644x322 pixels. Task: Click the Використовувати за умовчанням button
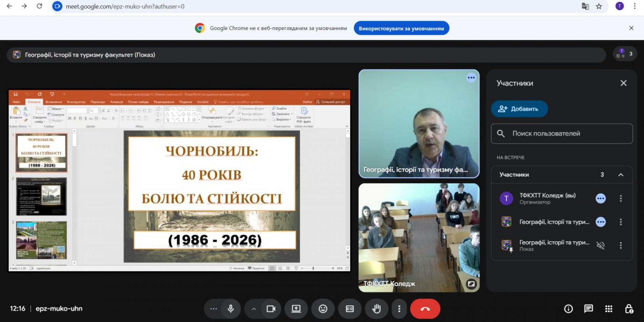coord(401,28)
